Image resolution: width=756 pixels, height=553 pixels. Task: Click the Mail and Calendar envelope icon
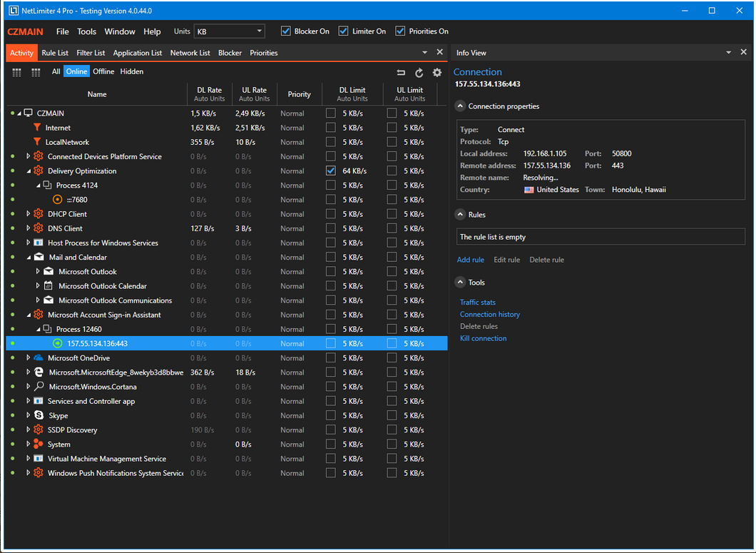pos(39,257)
